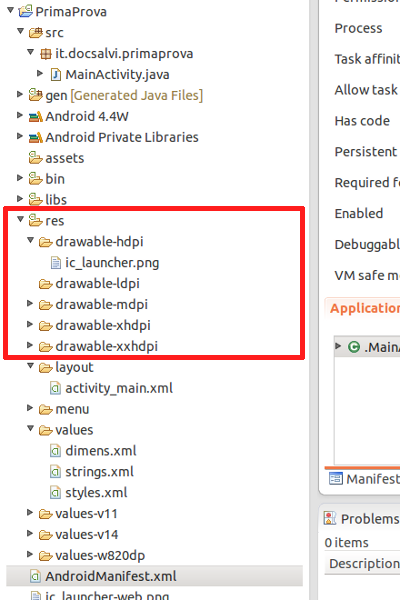Click the Android 4.4W library icon

(x=36, y=116)
